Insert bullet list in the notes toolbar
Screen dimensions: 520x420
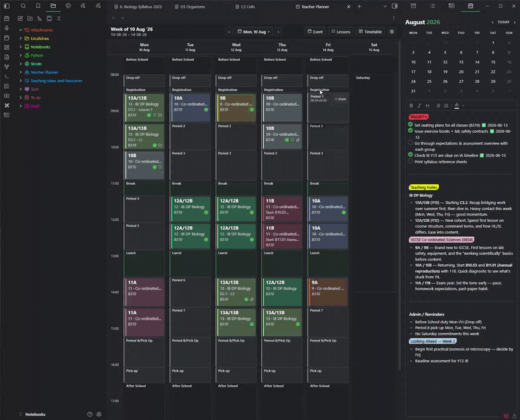[x=438, y=106]
